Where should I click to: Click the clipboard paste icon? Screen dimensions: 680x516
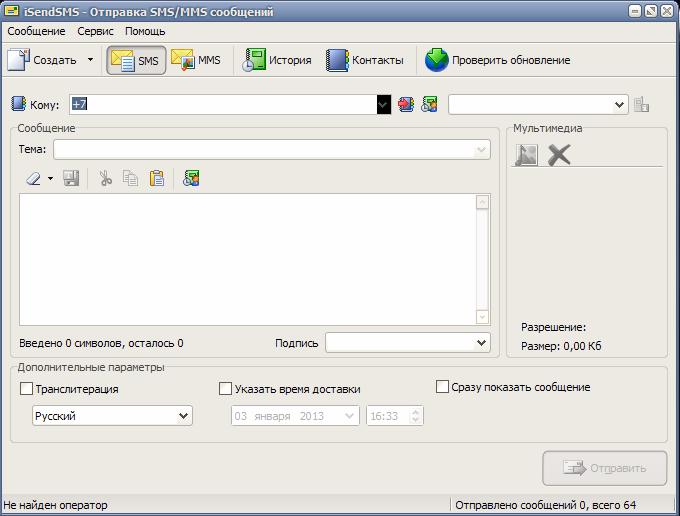(x=157, y=178)
